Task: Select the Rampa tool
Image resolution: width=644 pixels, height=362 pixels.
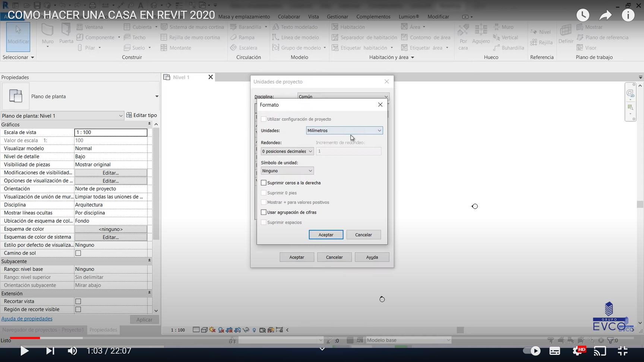Action: click(242, 37)
